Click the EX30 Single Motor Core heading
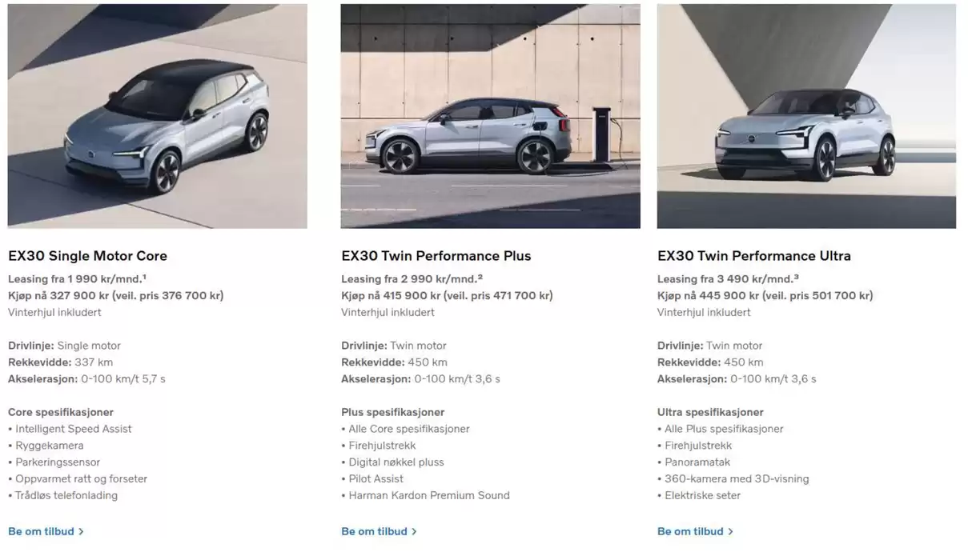968x560 pixels. click(87, 256)
